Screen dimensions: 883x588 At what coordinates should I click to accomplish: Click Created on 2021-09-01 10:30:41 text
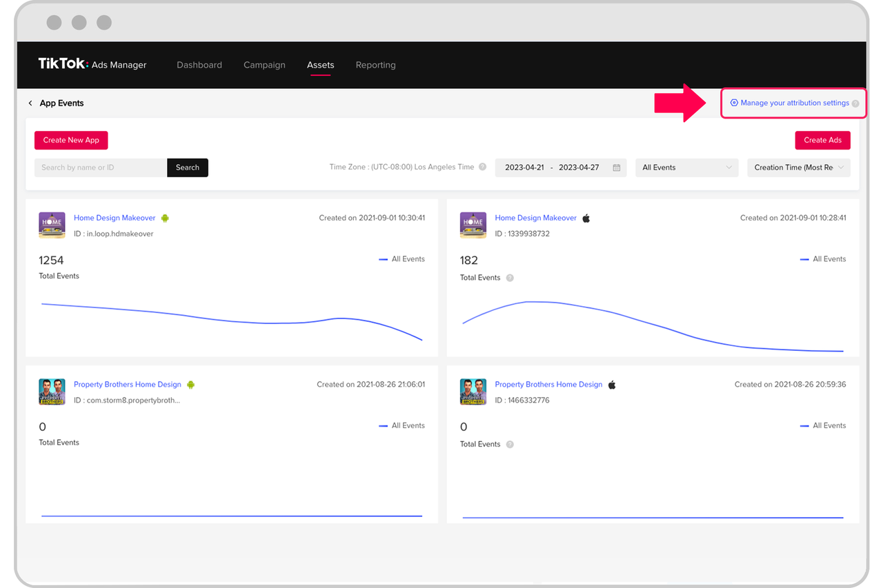pyautogui.click(x=372, y=218)
